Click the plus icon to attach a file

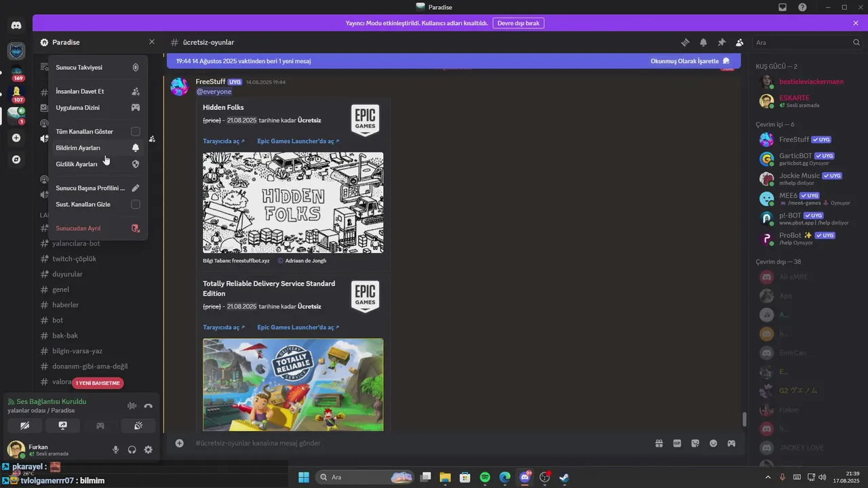pyautogui.click(x=180, y=443)
